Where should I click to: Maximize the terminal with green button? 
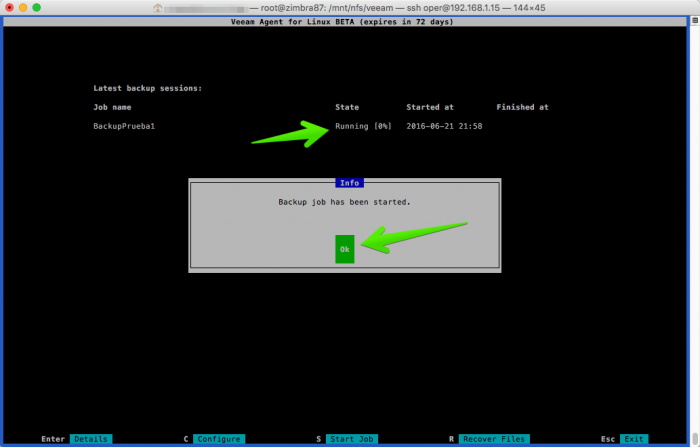(37, 7)
